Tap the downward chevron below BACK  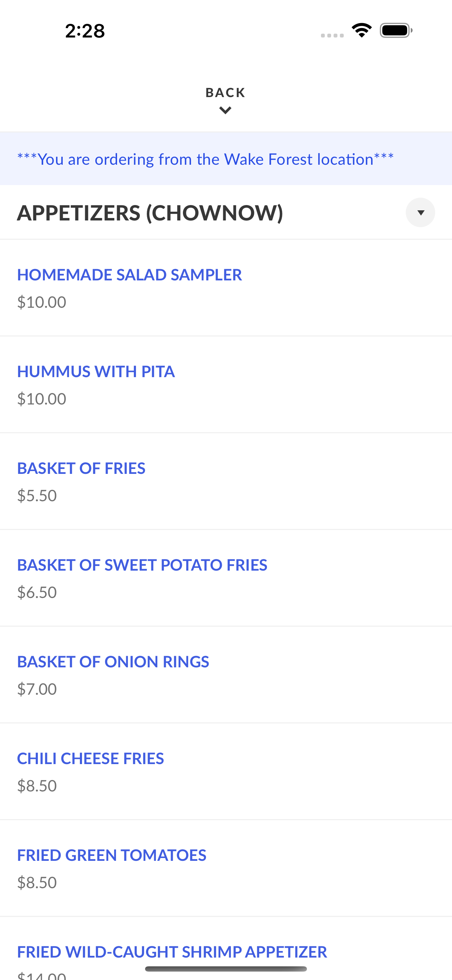226,110
